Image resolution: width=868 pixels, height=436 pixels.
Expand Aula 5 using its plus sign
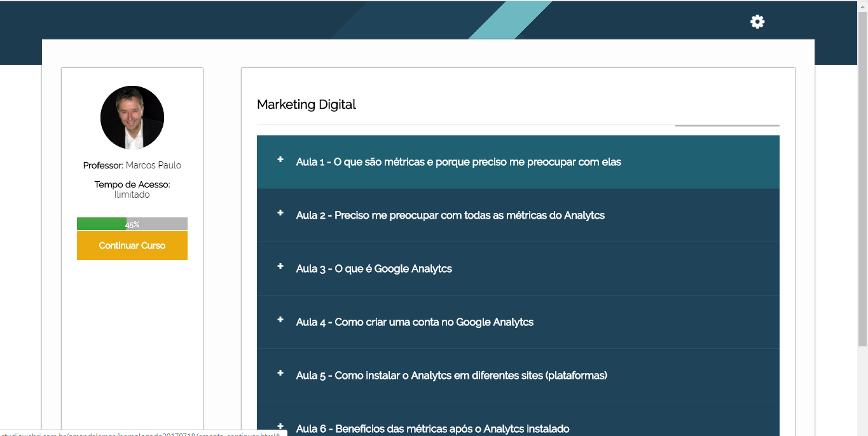pos(280,373)
